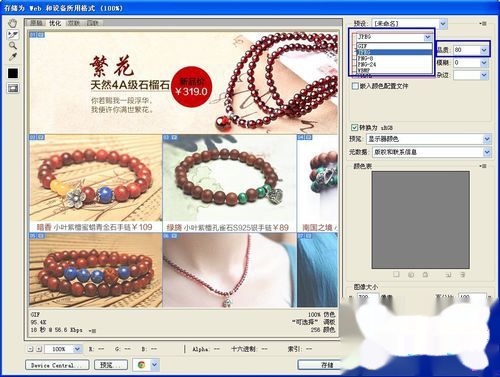500x377 pixels.
Task: Click the 模糊 value field showing 0
Action: pyautogui.click(x=466, y=63)
